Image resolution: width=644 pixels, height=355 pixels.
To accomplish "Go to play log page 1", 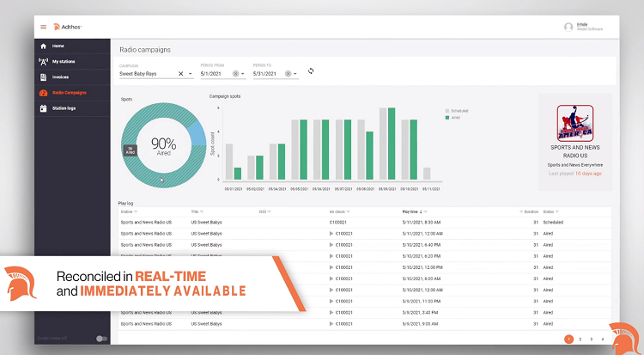I will [568, 339].
